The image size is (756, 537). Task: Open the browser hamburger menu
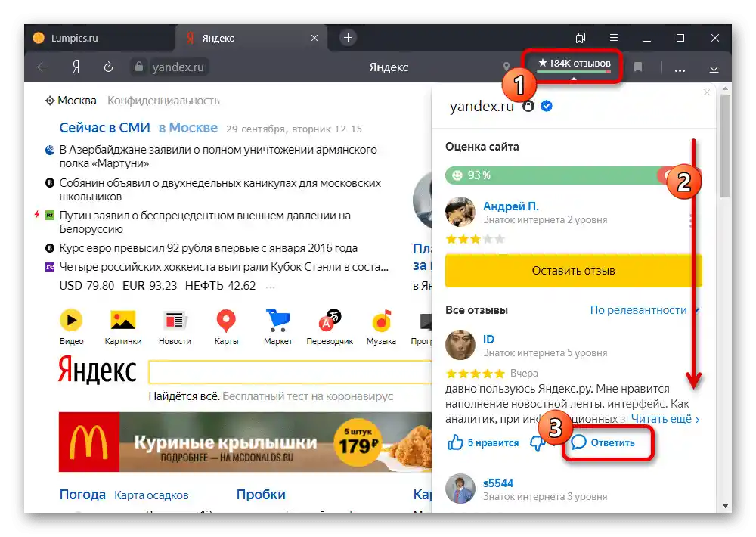pos(614,38)
